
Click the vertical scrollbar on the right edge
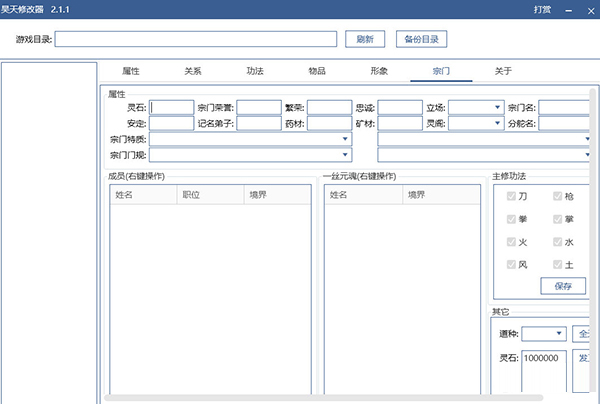pos(593,241)
